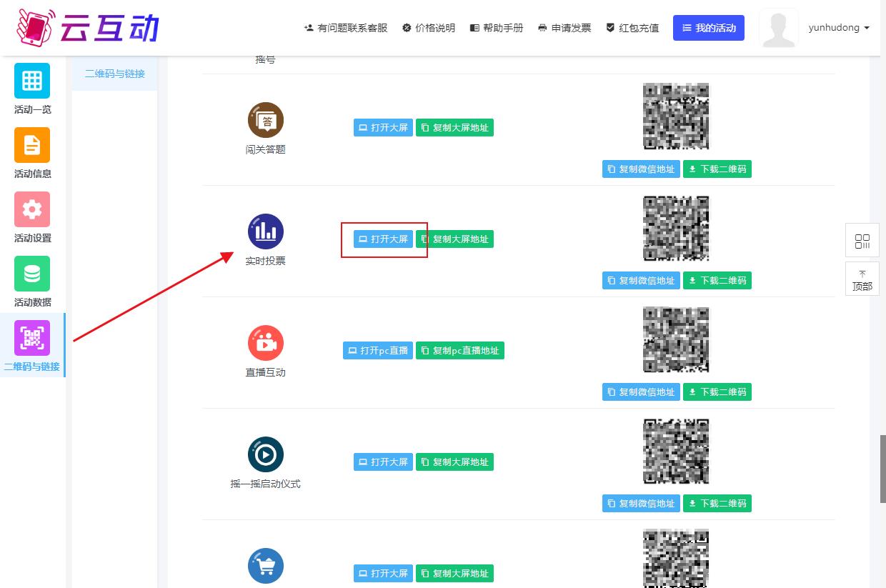Viewport: 886px width, 588px height.
Task: Click the 直播互动 label text
Action: coord(266,373)
